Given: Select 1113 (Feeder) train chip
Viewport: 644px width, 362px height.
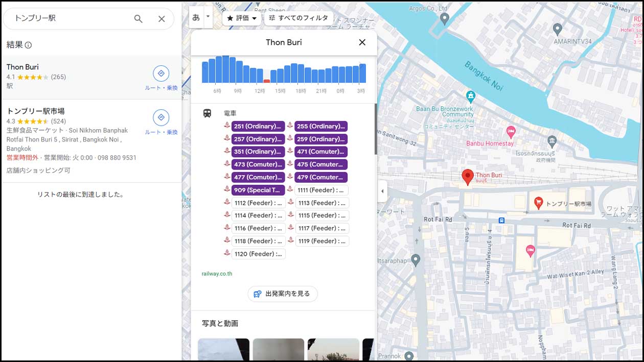Looking at the screenshot, I should pyautogui.click(x=322, y=203).
